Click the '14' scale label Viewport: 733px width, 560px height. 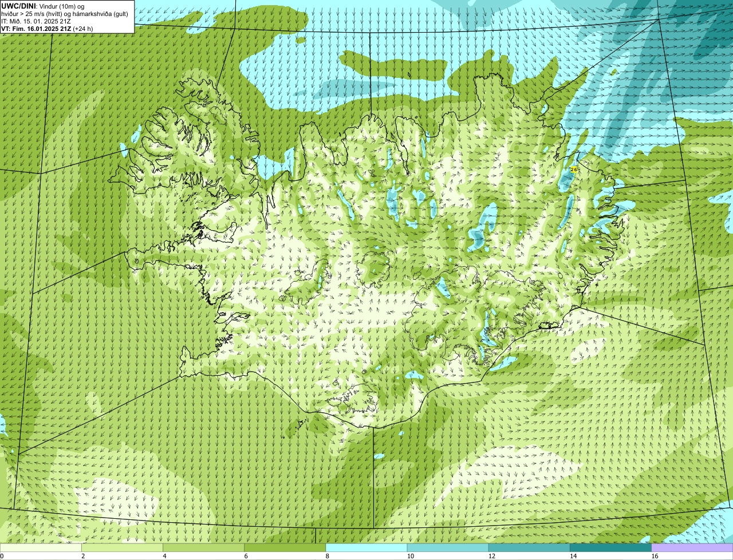pyautogui.click(x=573, y=556)
